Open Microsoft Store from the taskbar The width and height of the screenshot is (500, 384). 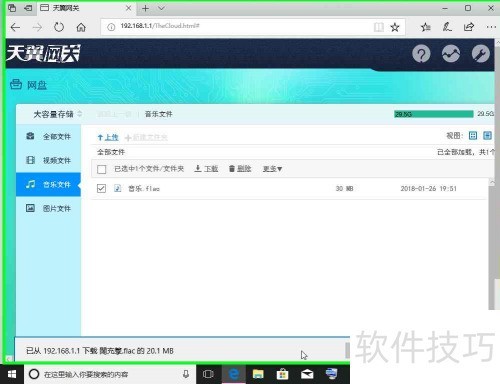click(282, 374)
